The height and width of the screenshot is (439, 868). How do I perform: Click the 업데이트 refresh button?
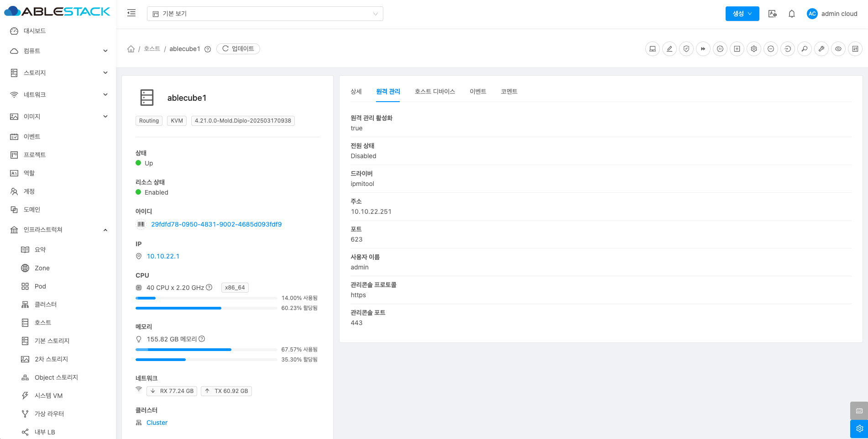[238, 49]
